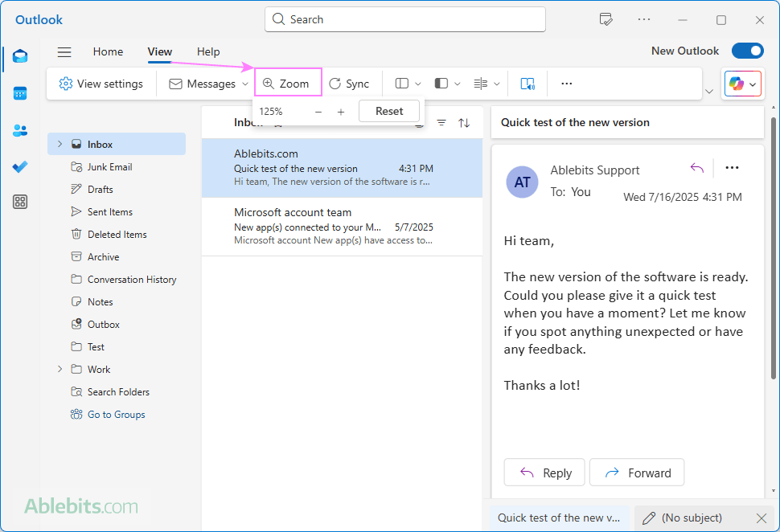Open the Mail module in sidebar
Image resolution: width=780 pixels, height=532 pixels.
[20, 56]
